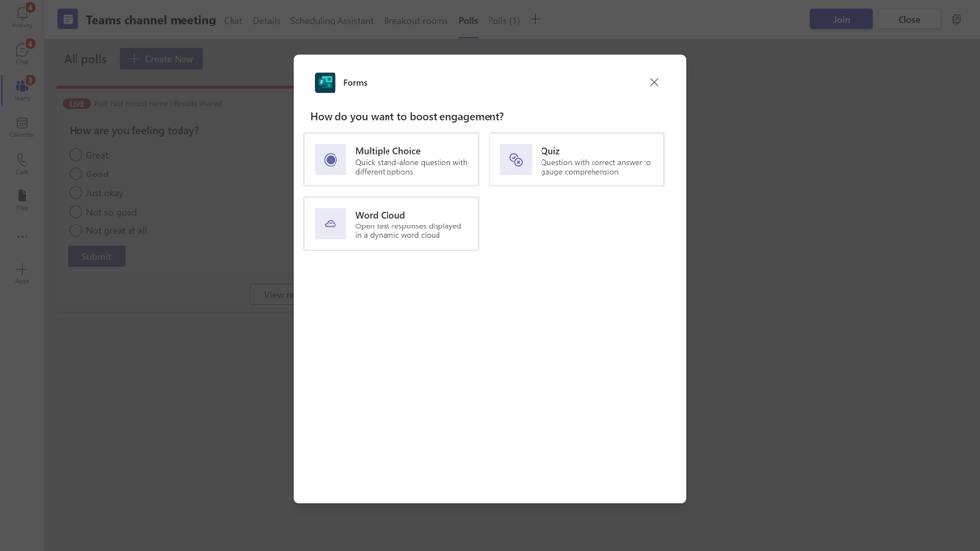Viewport: 980px width, 551px height.
Task: Open Calls in the sidebar
Action: (x=22, y=164)
